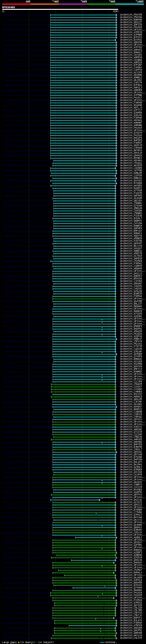Select the UniRef100_C6SW66 label

point(131,60)
